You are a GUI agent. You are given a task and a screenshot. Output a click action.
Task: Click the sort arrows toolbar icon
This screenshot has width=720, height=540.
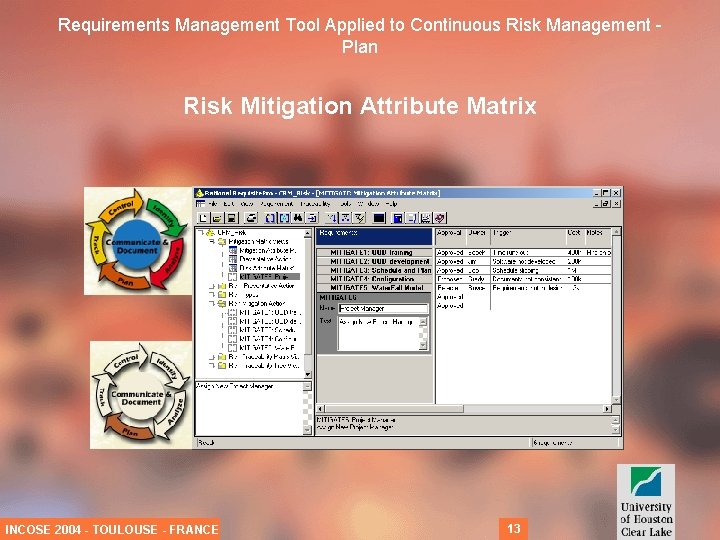pos(332,218)
